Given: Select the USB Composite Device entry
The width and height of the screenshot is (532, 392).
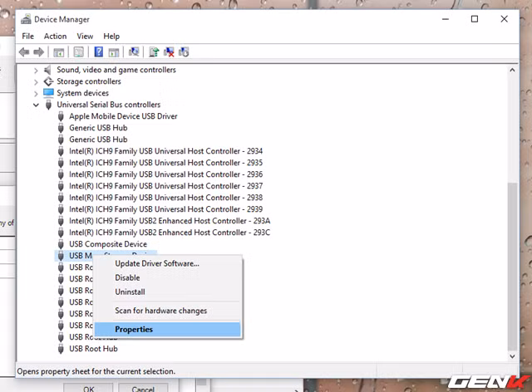Looking at the screenshot, I should (108, 245).
